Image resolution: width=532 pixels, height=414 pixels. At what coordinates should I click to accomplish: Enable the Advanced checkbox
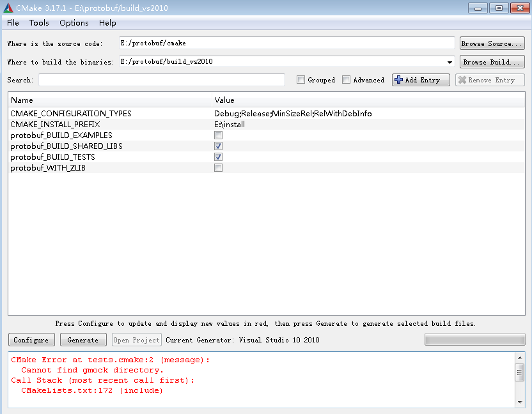coord(346,80)
